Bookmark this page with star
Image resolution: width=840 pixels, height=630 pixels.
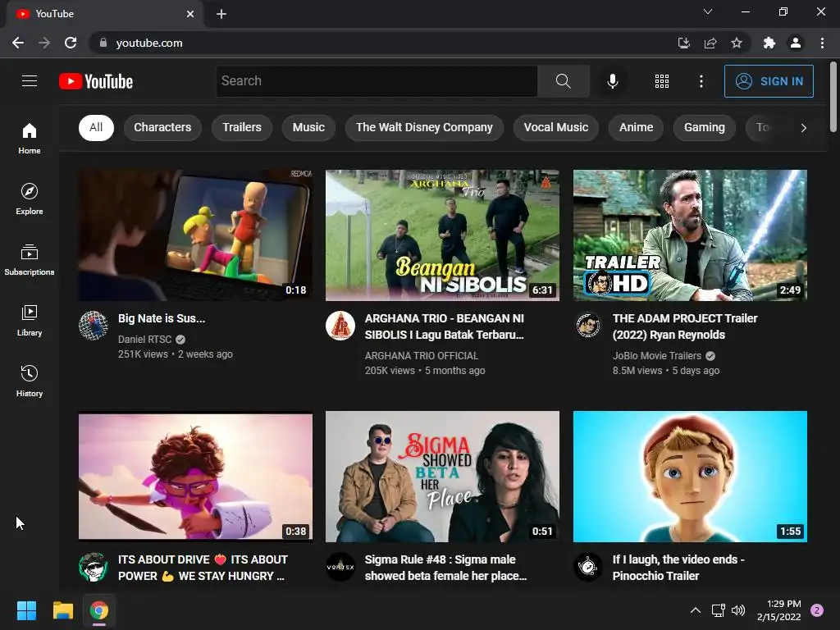point(737,43)
